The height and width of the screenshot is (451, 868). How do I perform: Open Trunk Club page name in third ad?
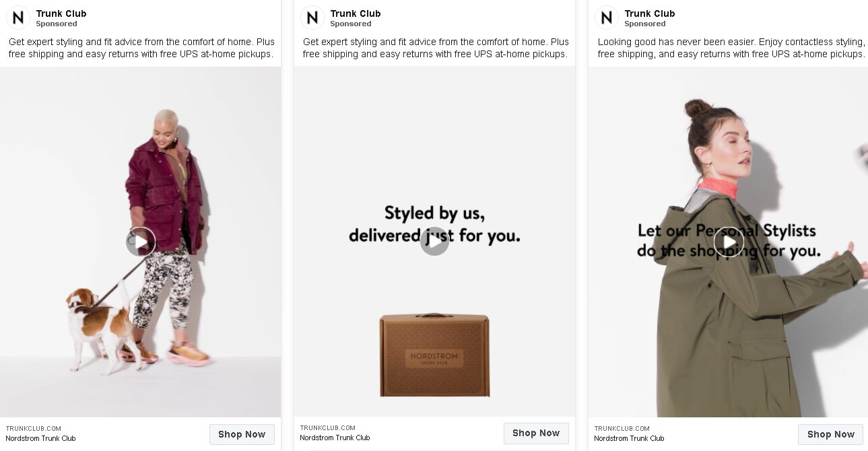click(650, 13)
